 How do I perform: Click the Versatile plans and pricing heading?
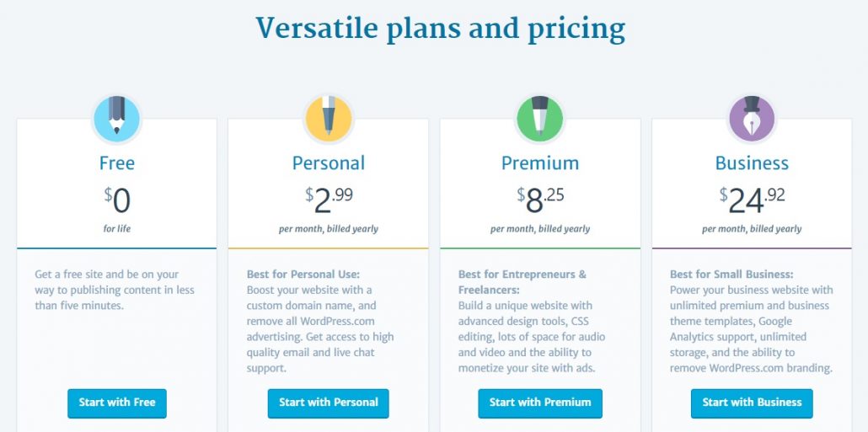click(x=440, y=28)
